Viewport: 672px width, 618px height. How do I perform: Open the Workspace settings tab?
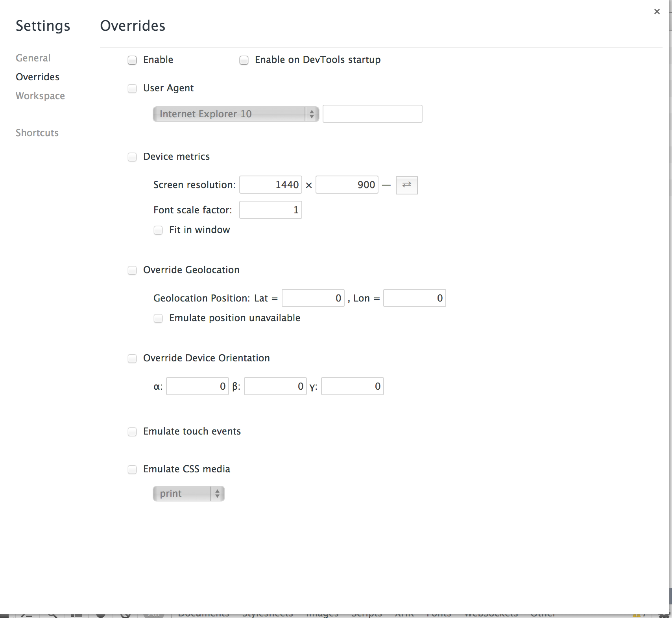tap(40, 96)
